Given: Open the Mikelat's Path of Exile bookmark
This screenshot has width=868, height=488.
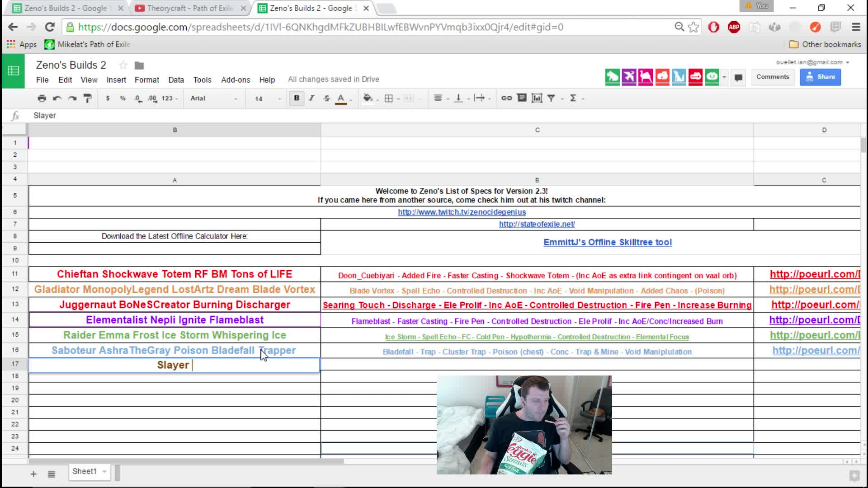Looking at the screenshot, I should (x=87, y=44).
